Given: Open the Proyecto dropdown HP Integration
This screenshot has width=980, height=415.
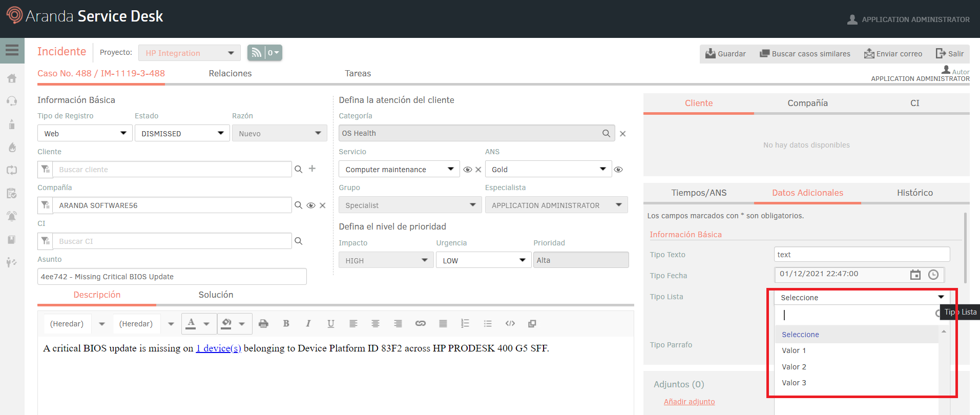Looking at the screenshot, I should (189, 53).
